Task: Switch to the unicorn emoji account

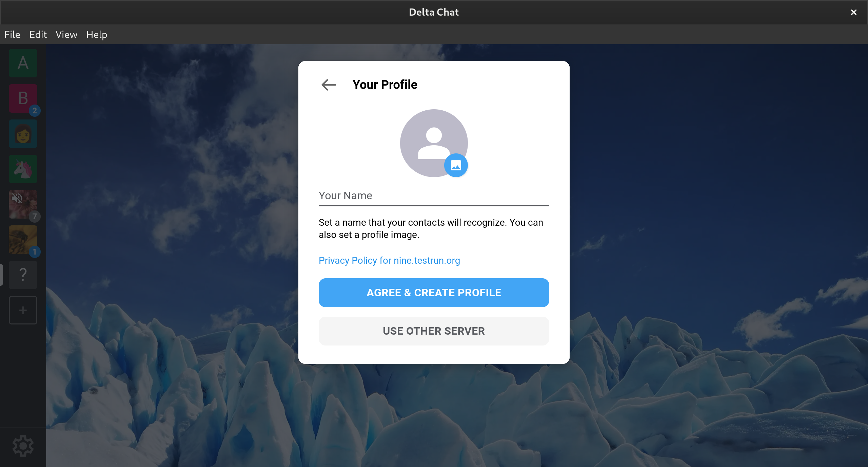Action: point(23,169)
